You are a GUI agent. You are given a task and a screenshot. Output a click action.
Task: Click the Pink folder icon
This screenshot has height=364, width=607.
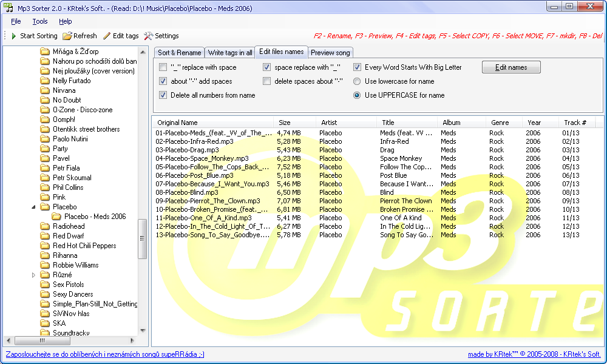coord(45,197)
